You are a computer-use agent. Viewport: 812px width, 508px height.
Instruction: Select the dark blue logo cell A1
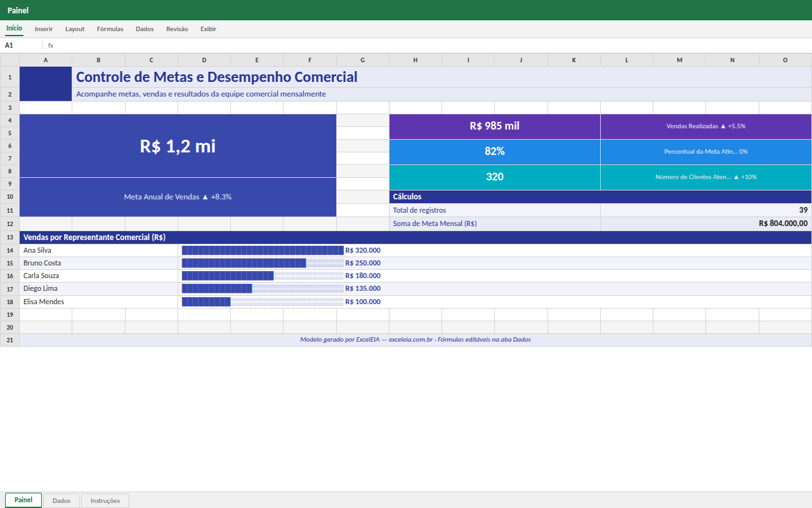pos(46,84)
